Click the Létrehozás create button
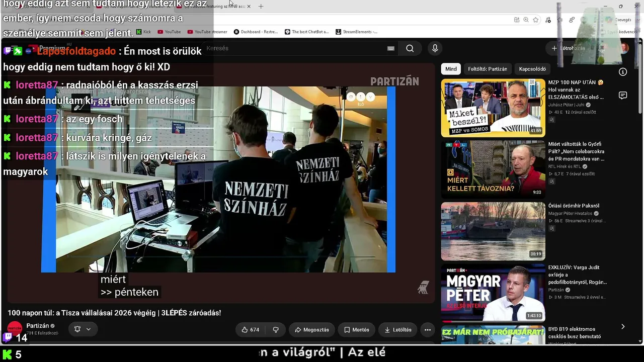The image size is (644, 362). tap(569, 48)
